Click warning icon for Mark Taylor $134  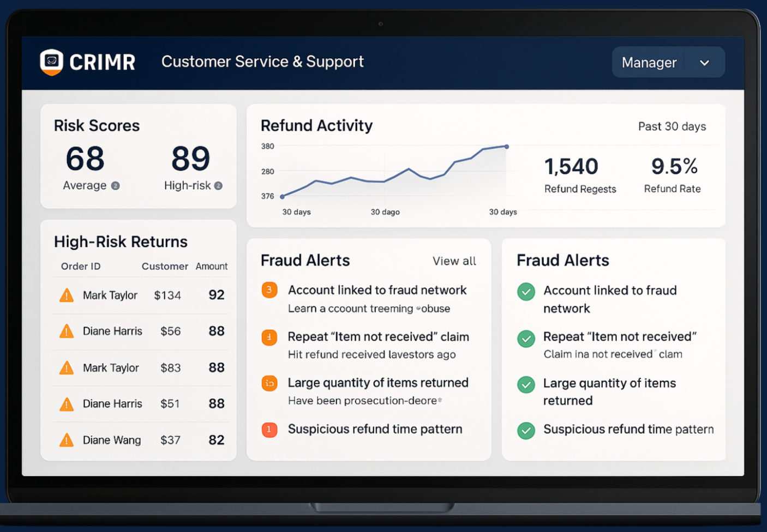point(67,295)
